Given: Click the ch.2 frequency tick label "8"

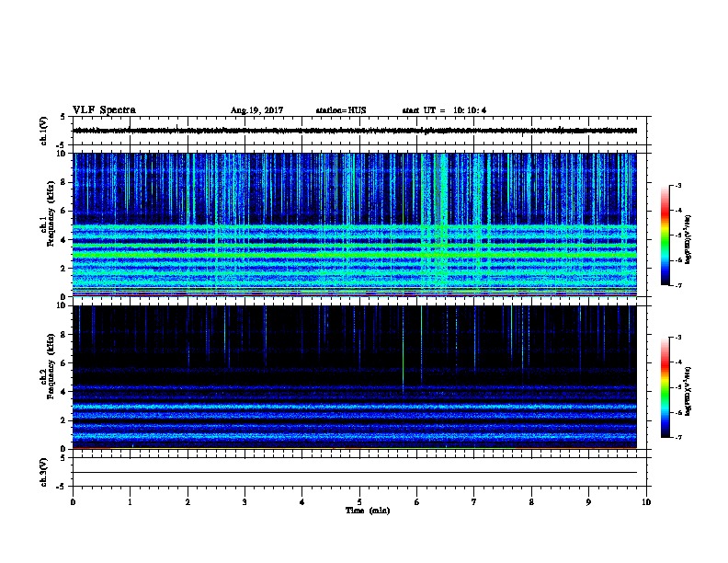Looking at the screenshot, I should click(64, 335).
